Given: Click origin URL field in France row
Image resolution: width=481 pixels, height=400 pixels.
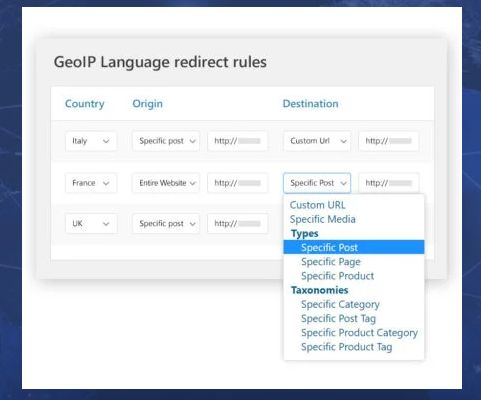Looking at the screenshot, I should pos(237,183).
